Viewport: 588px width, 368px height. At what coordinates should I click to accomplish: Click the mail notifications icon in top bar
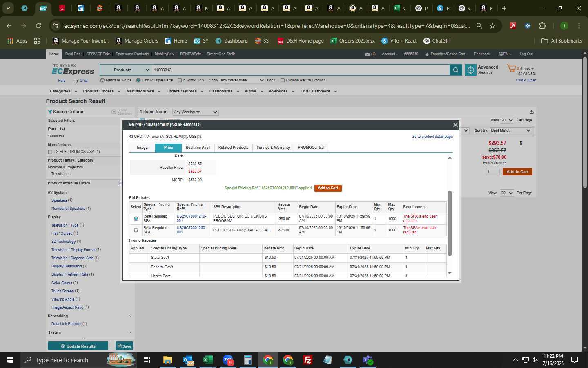tap(367, 54)
